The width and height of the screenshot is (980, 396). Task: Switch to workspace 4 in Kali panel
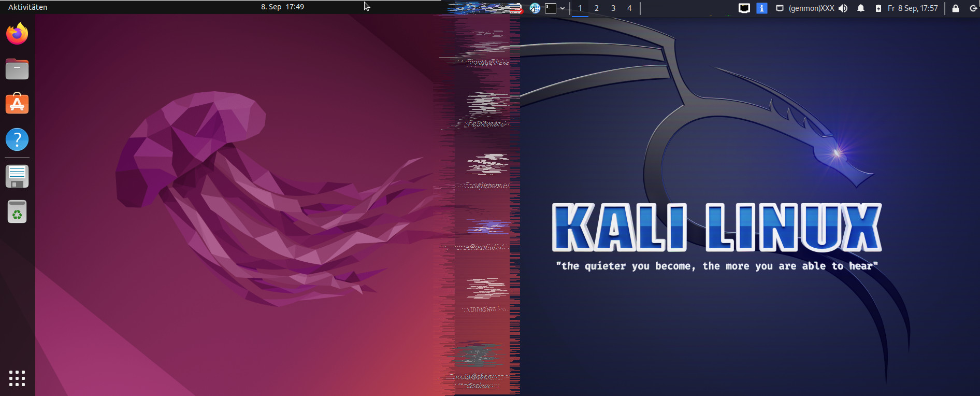pos(629,8)
